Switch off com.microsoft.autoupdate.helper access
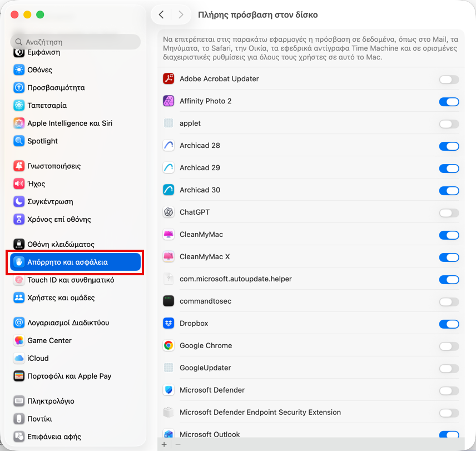The width and height of the screenshot is (476, 451). pos(449,280)
